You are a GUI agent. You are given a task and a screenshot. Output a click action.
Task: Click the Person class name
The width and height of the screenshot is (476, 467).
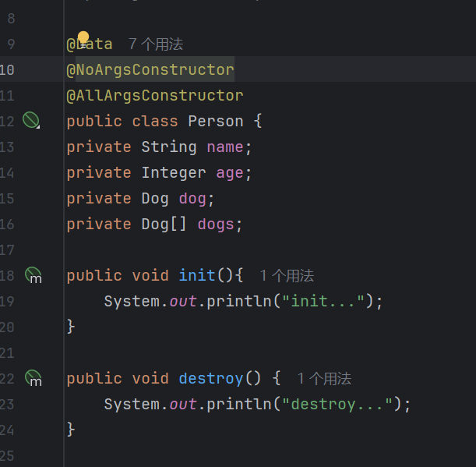pyautogui.click(x=216, y=121)
